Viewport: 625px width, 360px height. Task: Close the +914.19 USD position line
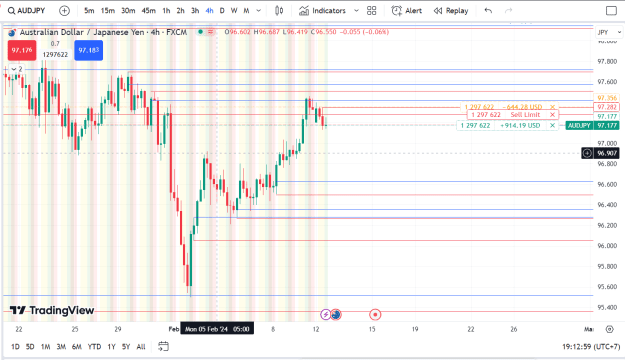(552, 126)
